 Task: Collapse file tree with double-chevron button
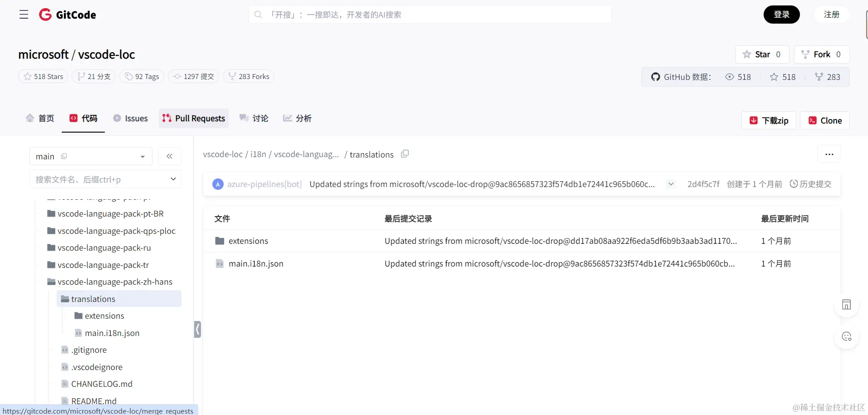tap(170, 156)
